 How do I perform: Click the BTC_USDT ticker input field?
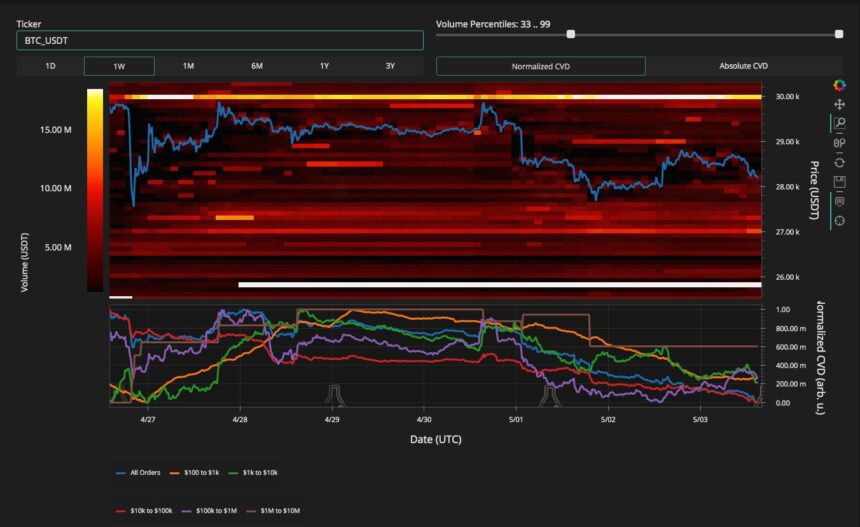point(219,40)
